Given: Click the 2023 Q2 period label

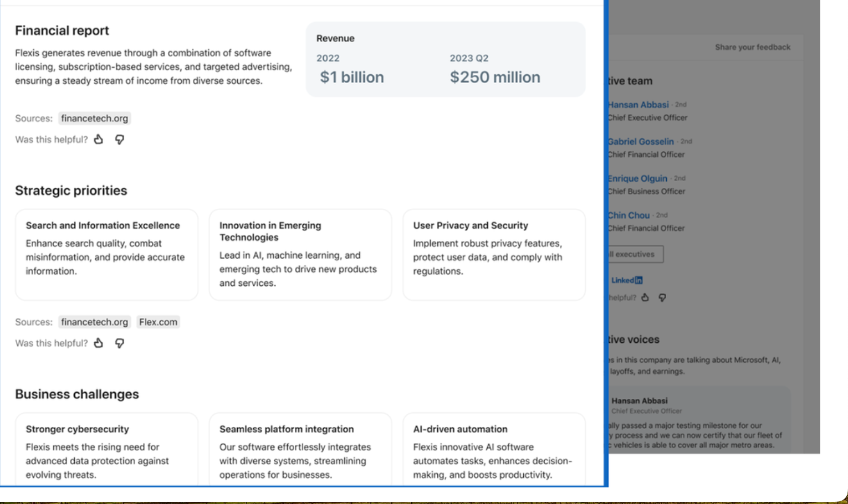Looking at the screenshot, I should coord(469,58).
